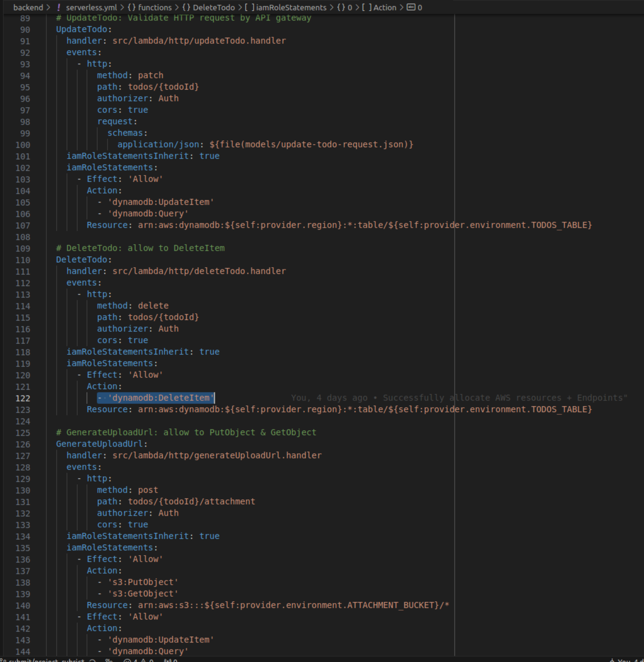This screenshot has height=662, width=644.
Task: Open the Action breadcrumb segment
Action: 385,8
